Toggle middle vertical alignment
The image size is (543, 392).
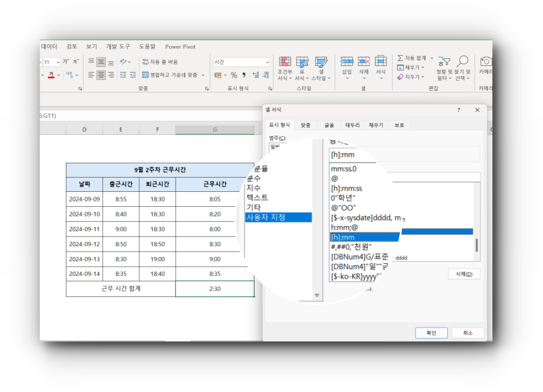pos(101,62)
